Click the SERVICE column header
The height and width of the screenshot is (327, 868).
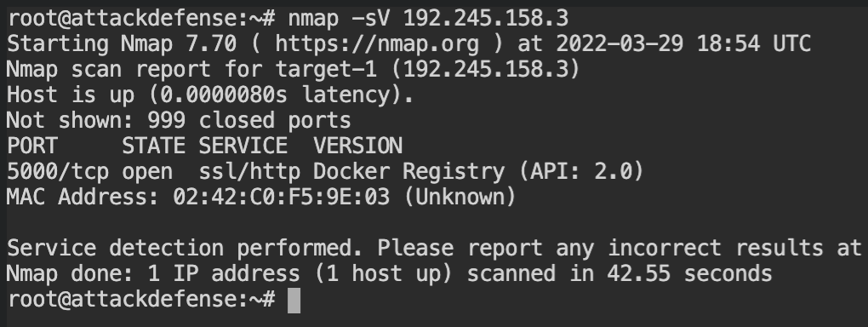tap(243, 146)
